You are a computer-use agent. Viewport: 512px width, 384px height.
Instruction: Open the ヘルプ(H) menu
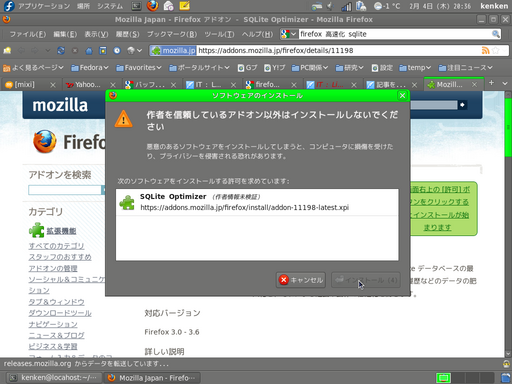pyautogui.click(x=257, y=34)
